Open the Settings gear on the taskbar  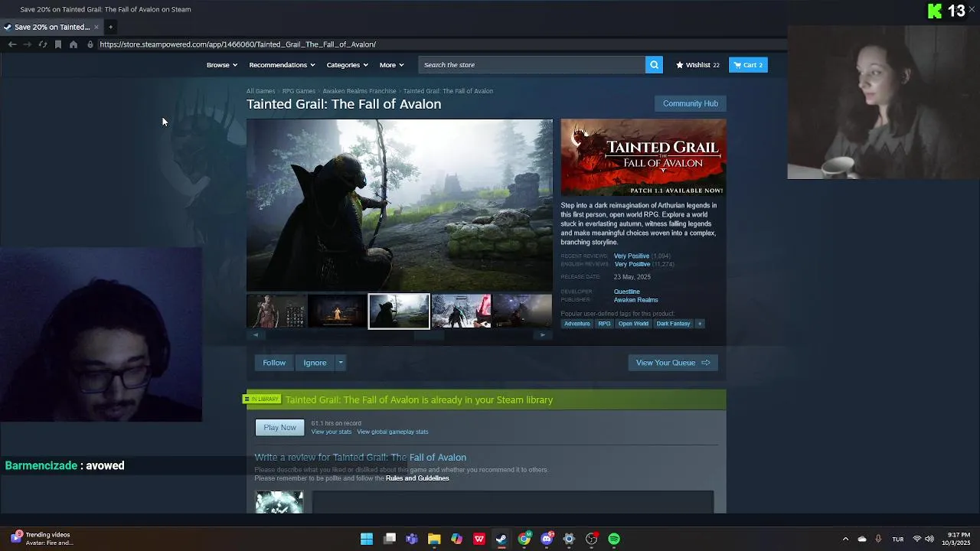(569, 539)
